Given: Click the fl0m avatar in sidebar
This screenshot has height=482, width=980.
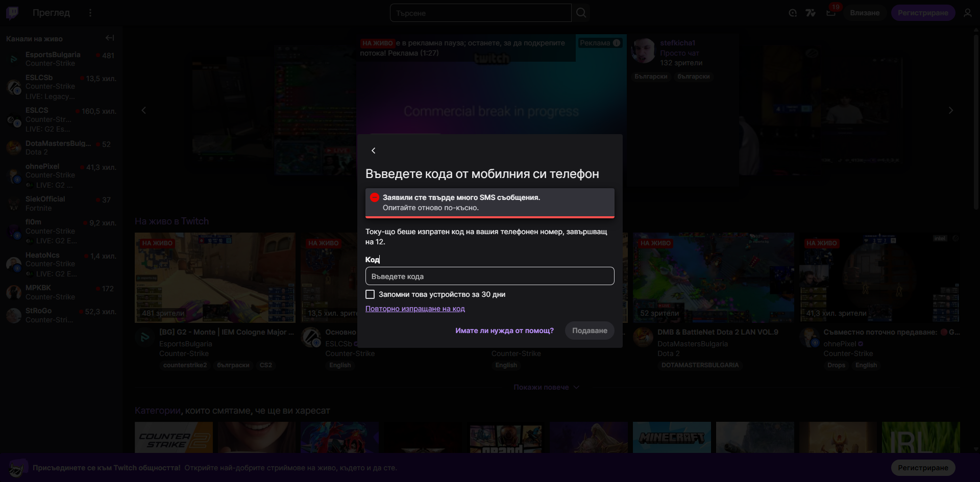Looking at the screenshot, I should tap(14, 231).
